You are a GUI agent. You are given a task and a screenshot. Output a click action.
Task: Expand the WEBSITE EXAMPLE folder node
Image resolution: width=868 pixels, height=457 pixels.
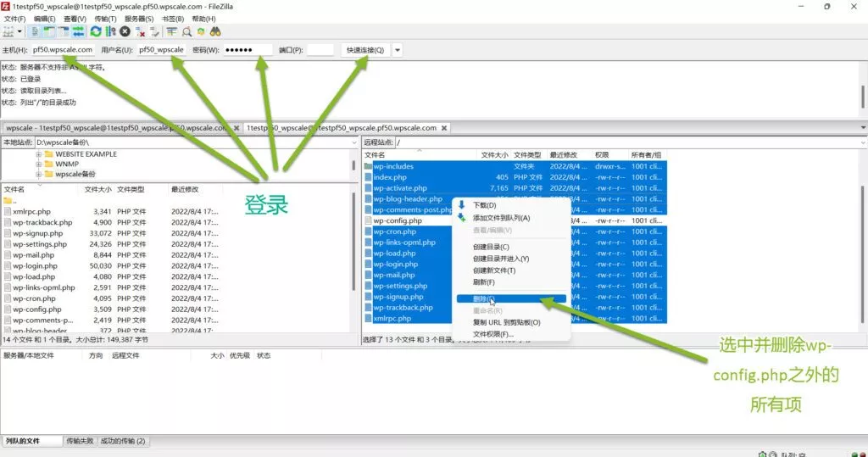pos(39,154)
